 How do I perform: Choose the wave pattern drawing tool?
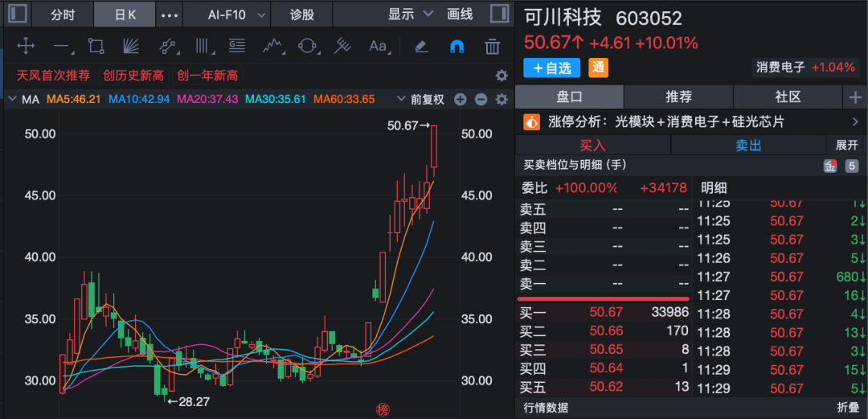coord(272,46)
